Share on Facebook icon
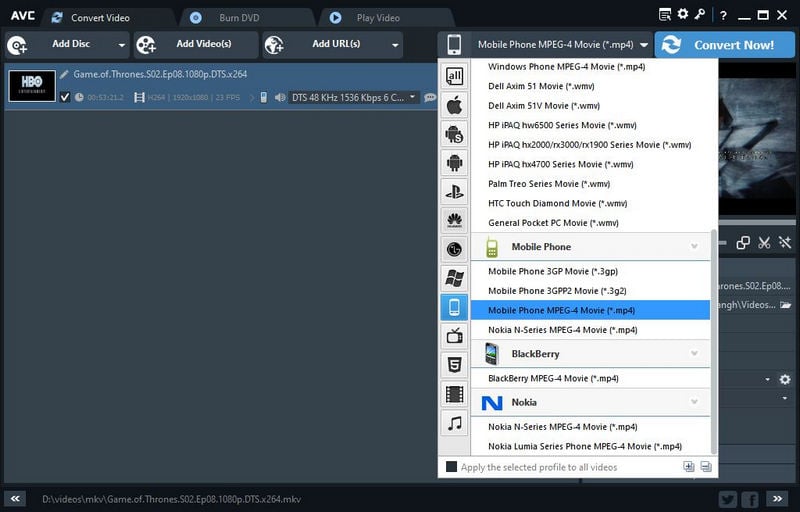Viewport: 800px width, 512px height. coord(750,499)
